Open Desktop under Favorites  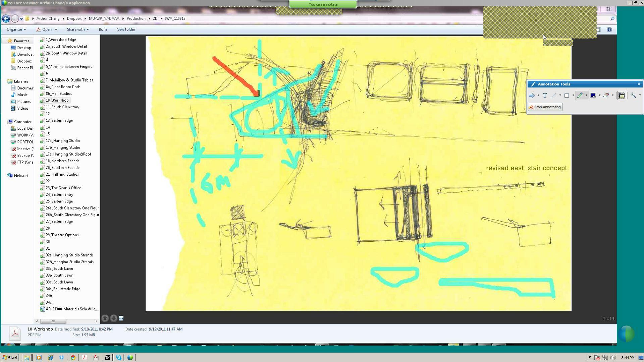tap(21, 48)
